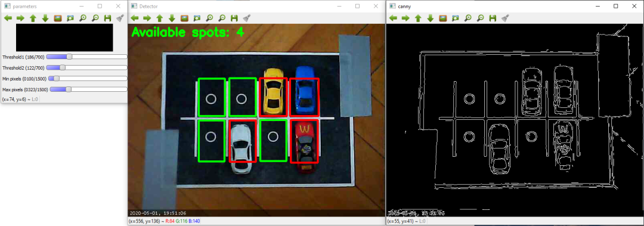The width and height of the screenshot is (644, 226).
Task: Click the 'Threshold2 (122/700)' label
Action: click(23, 67)
